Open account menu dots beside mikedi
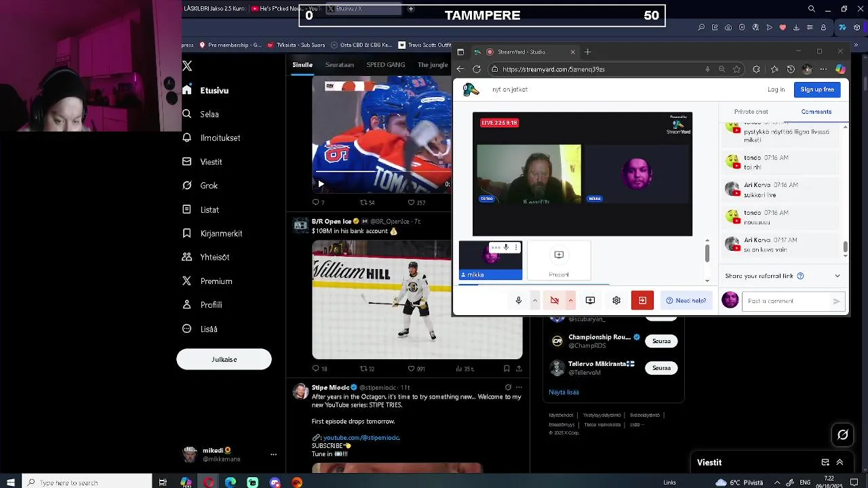 [x=273, y=455]
